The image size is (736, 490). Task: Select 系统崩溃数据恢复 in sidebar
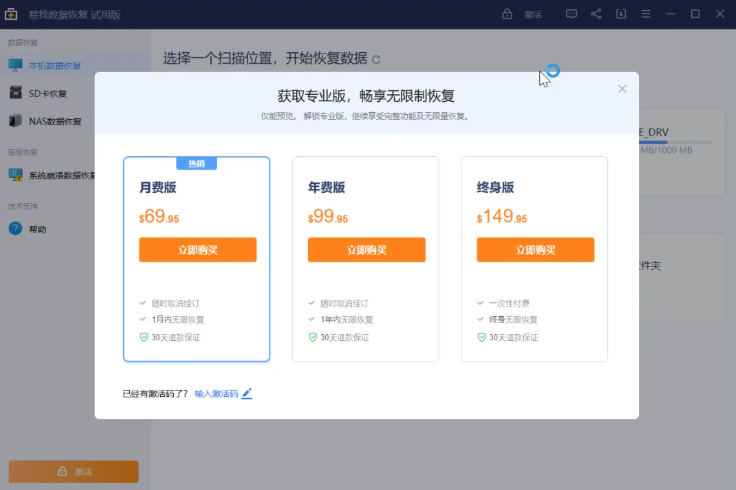(62, 175)
